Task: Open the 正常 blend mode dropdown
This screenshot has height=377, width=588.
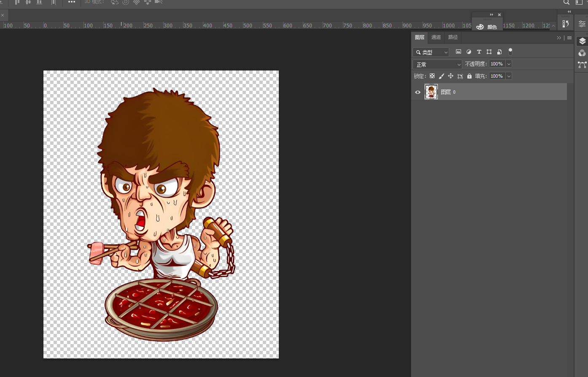Action: pos(437,64)
